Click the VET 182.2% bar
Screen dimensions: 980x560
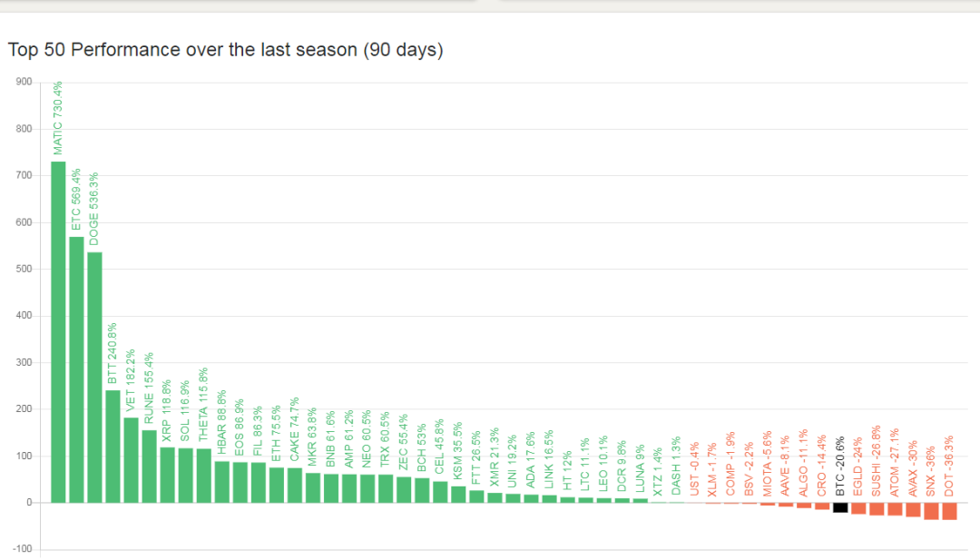pyautogui.click(x=132, y=460)
